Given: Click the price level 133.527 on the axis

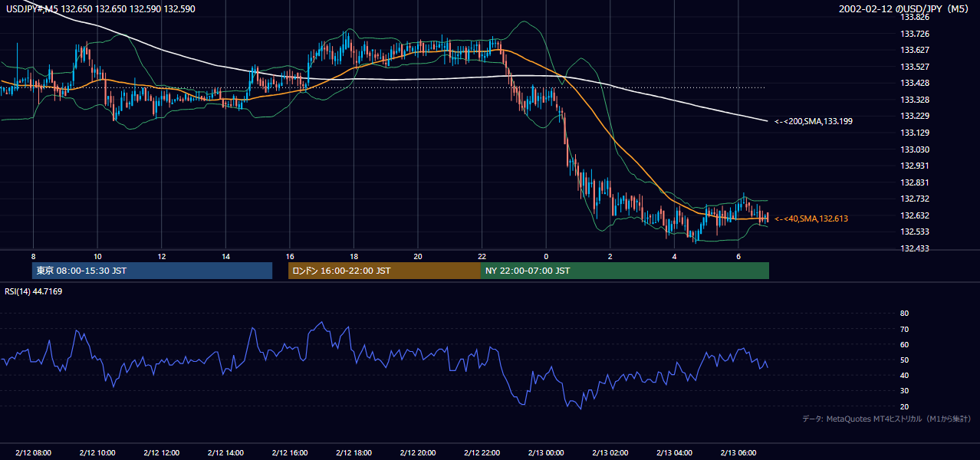Looking at the screenshot, I should pos(915,67).
